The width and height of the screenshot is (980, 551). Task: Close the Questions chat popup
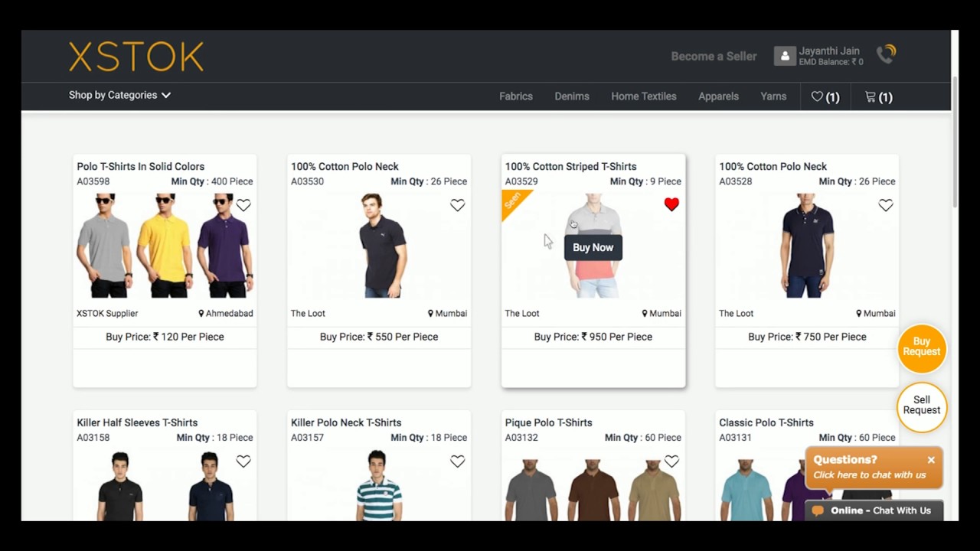931,460
